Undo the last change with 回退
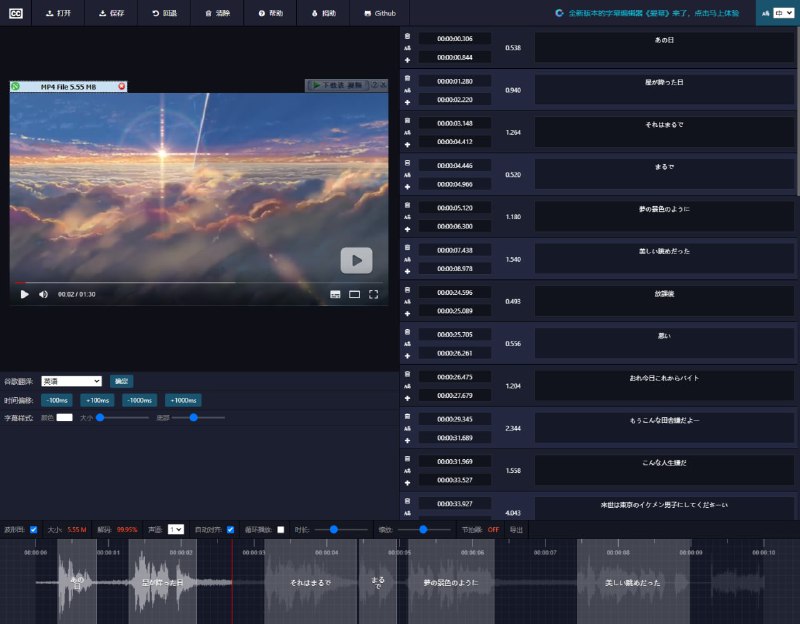The width and height of the screenshot is (800, 624). (x=167, y=13)
